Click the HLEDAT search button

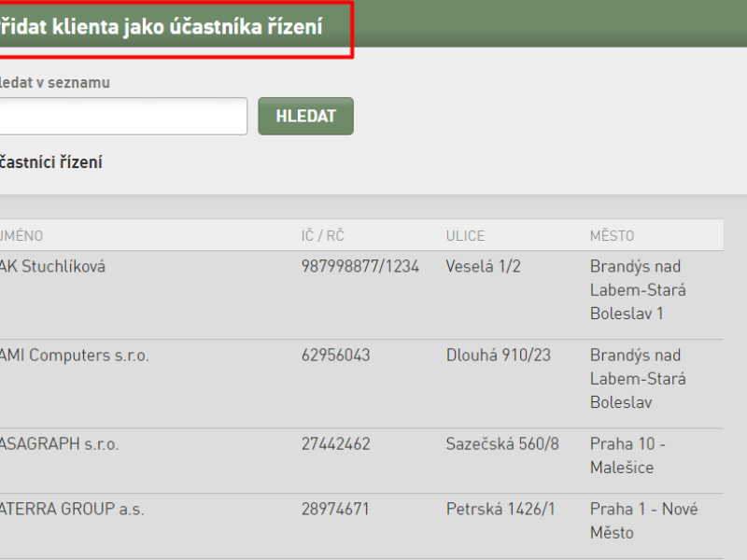coord(306,116)
